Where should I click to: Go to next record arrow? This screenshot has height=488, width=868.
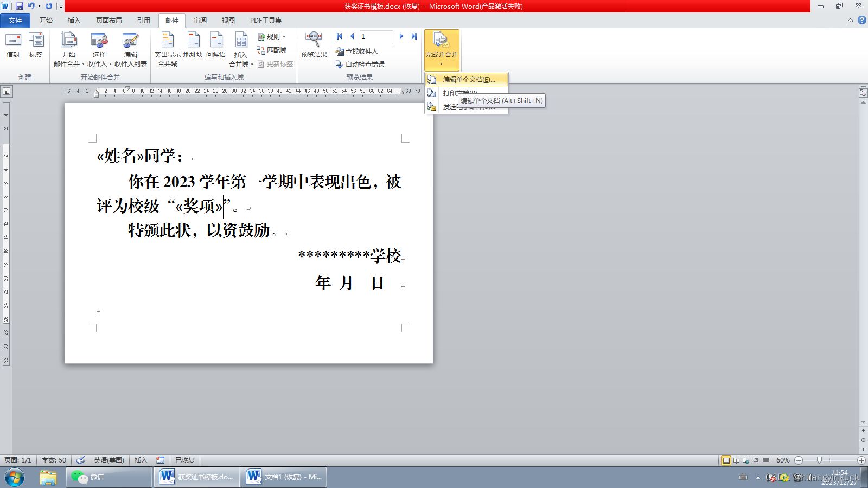coord(401,36)
